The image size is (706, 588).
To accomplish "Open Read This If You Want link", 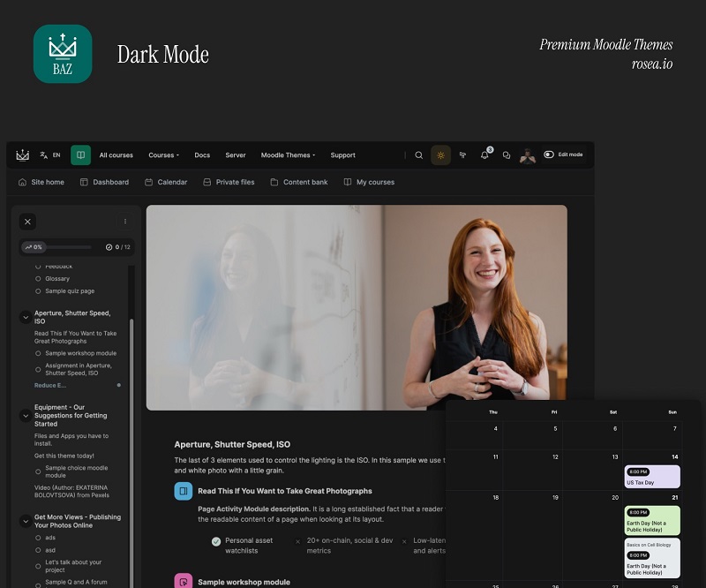I will click(x=284, y=491).
